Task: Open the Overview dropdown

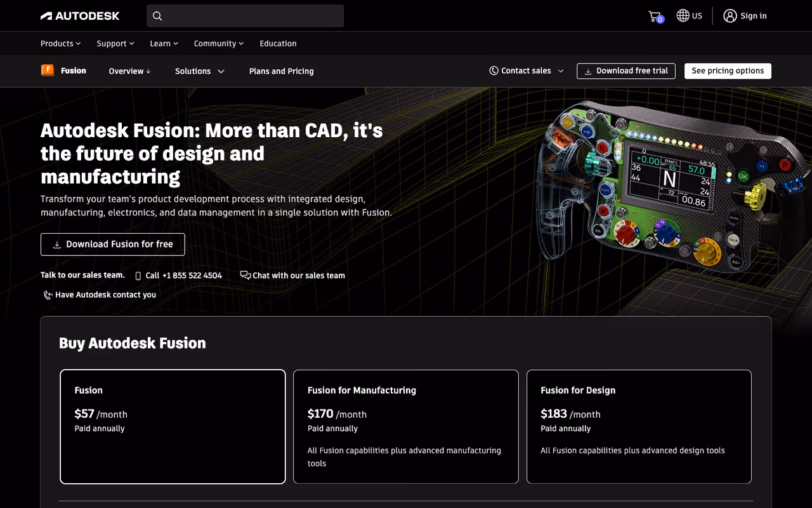Action: (130, 71)
